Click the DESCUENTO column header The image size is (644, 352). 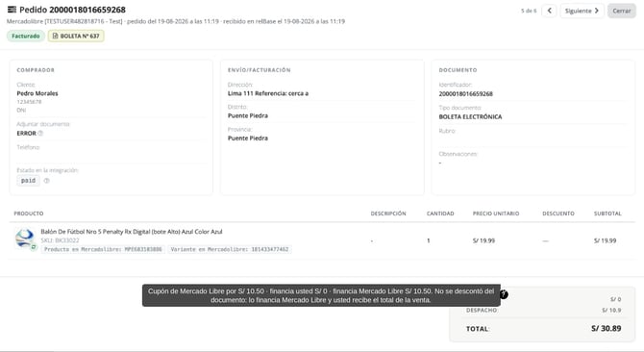(x=558, y=214)
